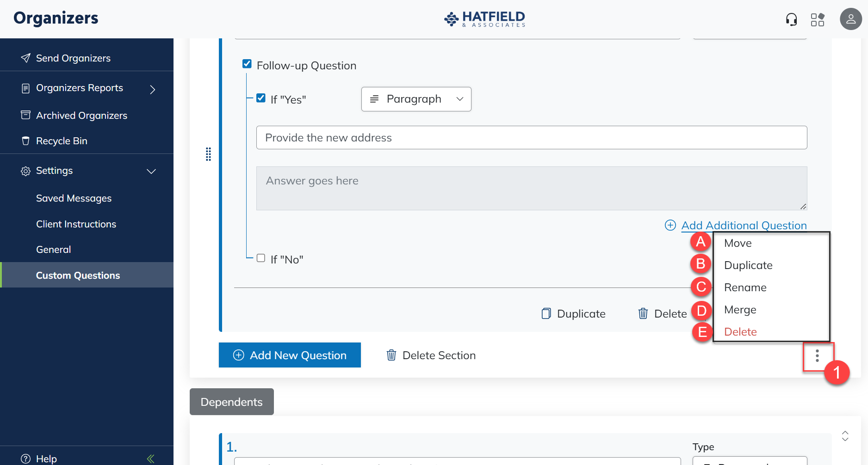Click the question drag handle dots

click(x=208, y=154)
